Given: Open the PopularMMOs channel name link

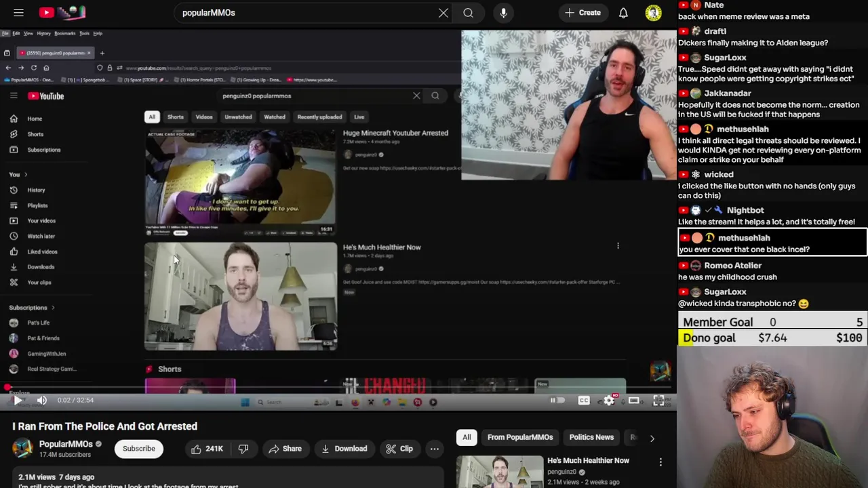Looking at the screenshot, I should (x=66, y=444).
